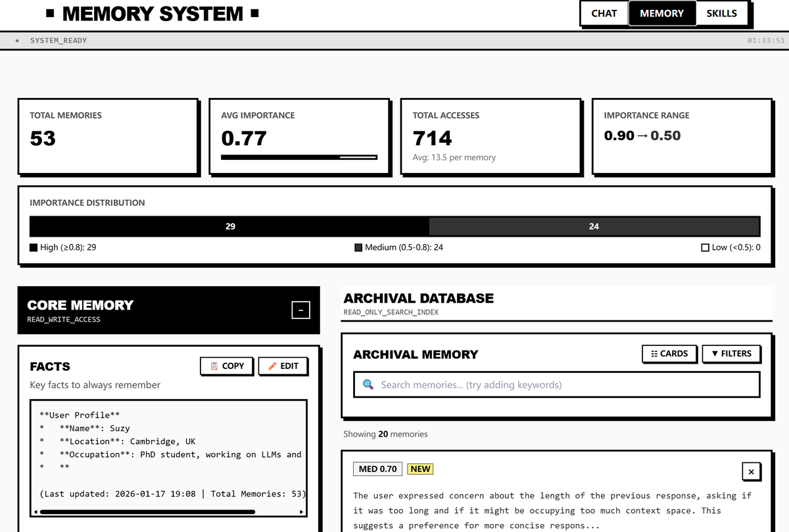Click 'Key facts to always remember' subtitle
Image resolution: width=789 pixels, height=532 pixels.
click(x=95, y=385)
